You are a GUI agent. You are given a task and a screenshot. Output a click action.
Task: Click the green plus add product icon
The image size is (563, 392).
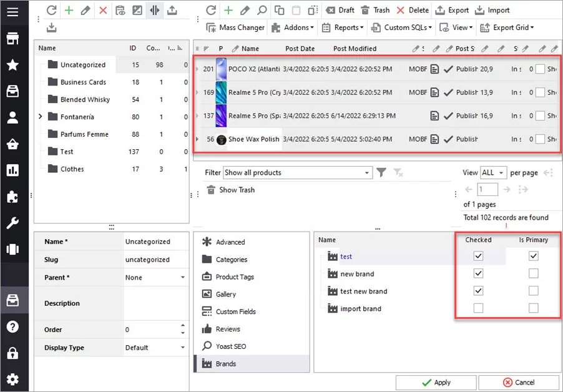point(228,11)
